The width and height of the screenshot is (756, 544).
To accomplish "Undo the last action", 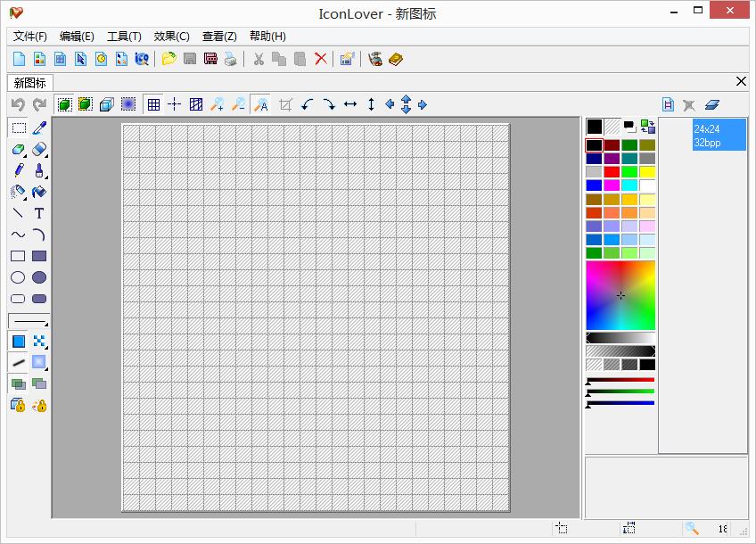I will 18,104.
